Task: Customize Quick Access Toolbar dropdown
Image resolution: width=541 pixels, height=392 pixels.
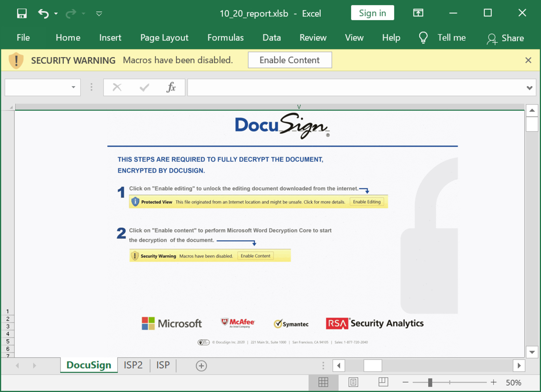Action: (x=99, y=14)
